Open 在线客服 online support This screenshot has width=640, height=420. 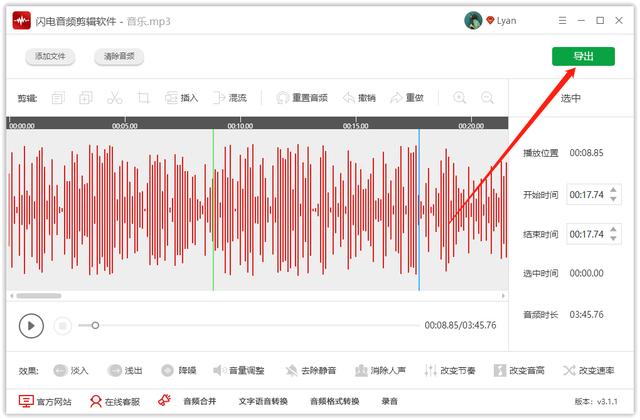[115, 402]
